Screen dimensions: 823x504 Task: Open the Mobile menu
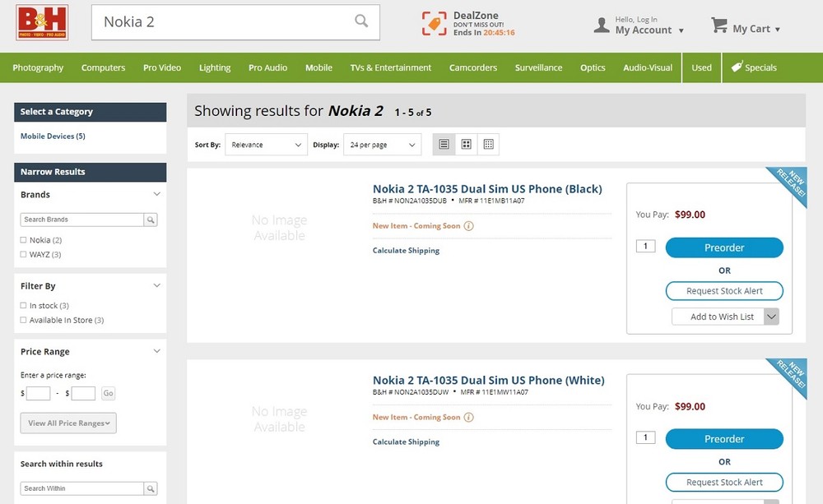319,67
